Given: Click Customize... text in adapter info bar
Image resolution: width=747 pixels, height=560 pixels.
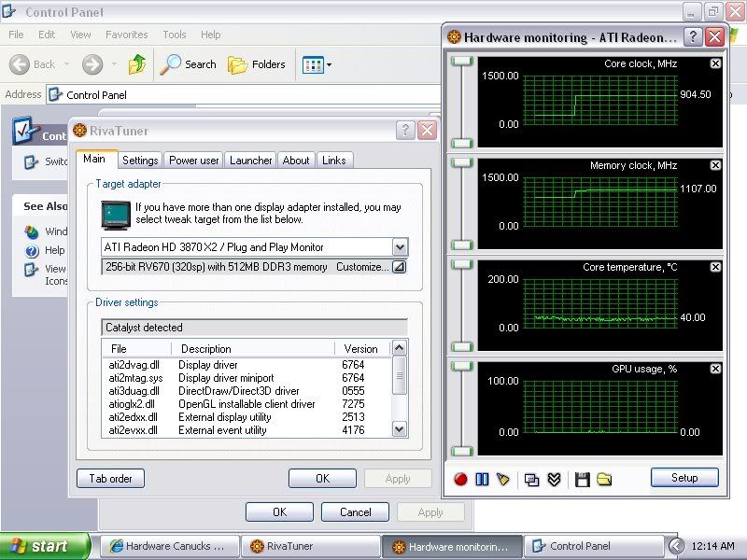Looking at the screenshot, I should tap(362, 267).
